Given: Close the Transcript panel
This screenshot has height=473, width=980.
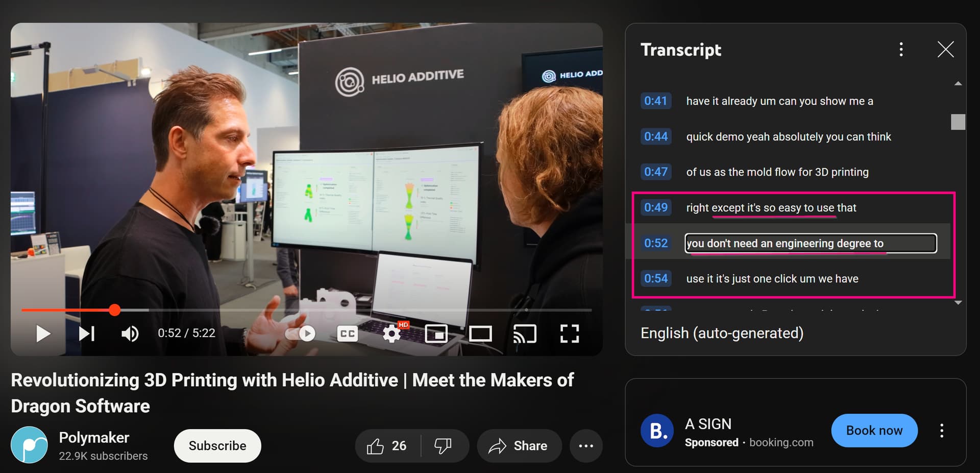Looking at the screenshot, I should (x=945, y=50).
